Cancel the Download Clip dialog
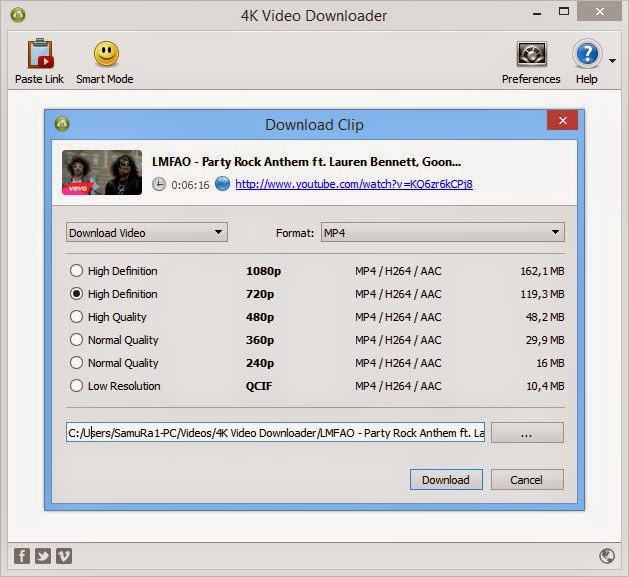 pos(527,479)
